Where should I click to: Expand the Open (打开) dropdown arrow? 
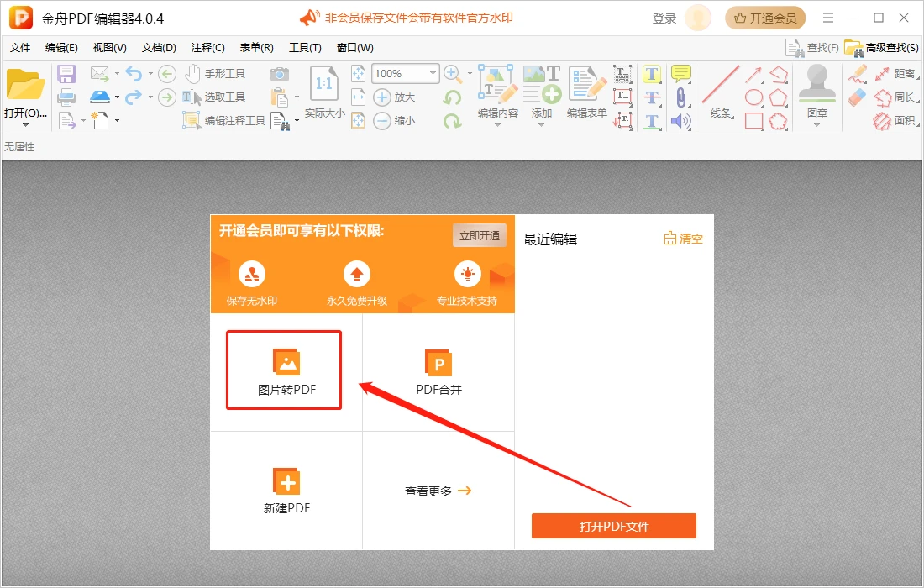point(25,125)
